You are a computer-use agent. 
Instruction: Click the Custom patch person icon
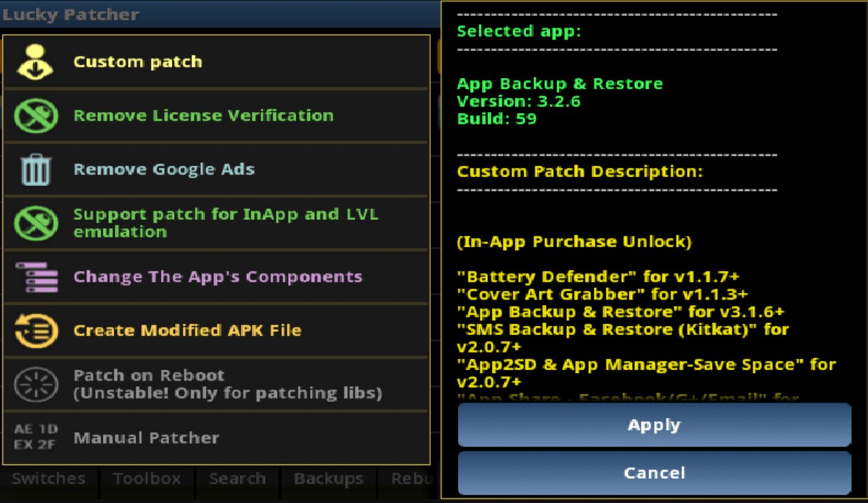click(35, 62)
